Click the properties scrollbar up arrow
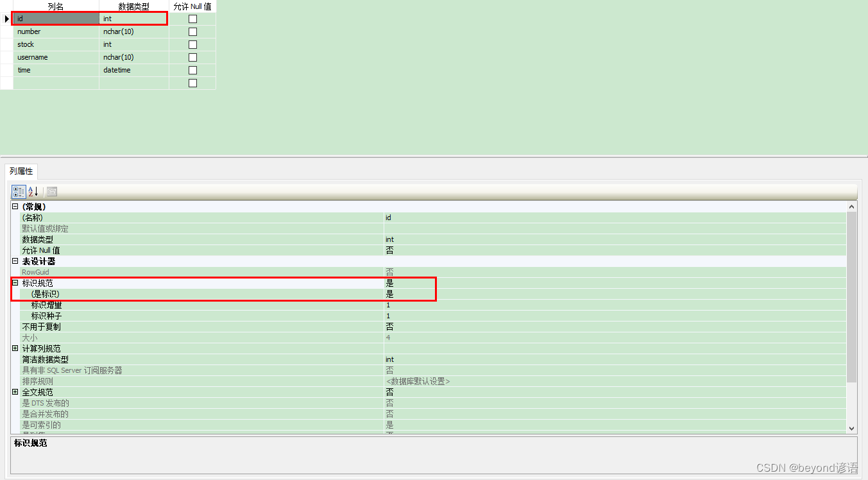868x480 pixels. click(852, 207)
